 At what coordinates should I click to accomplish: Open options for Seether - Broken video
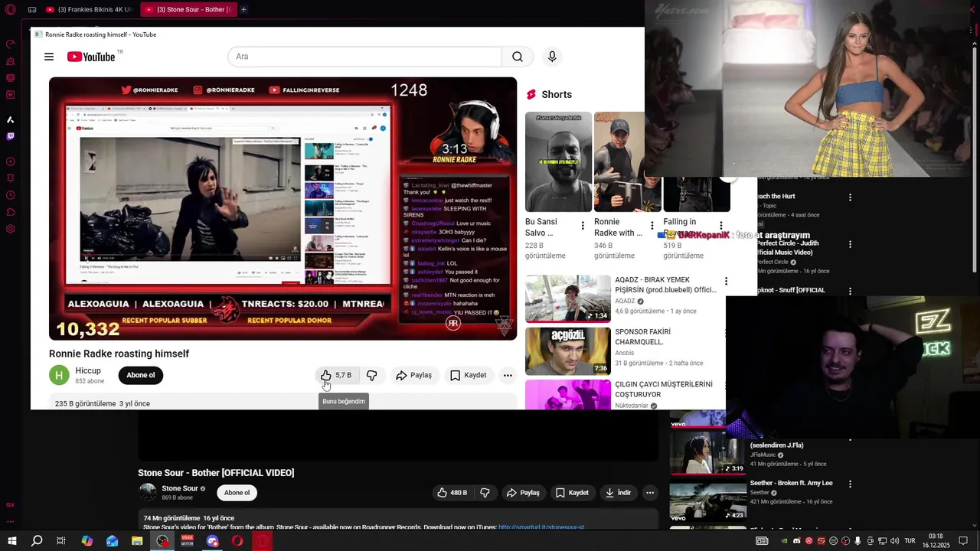850,484
